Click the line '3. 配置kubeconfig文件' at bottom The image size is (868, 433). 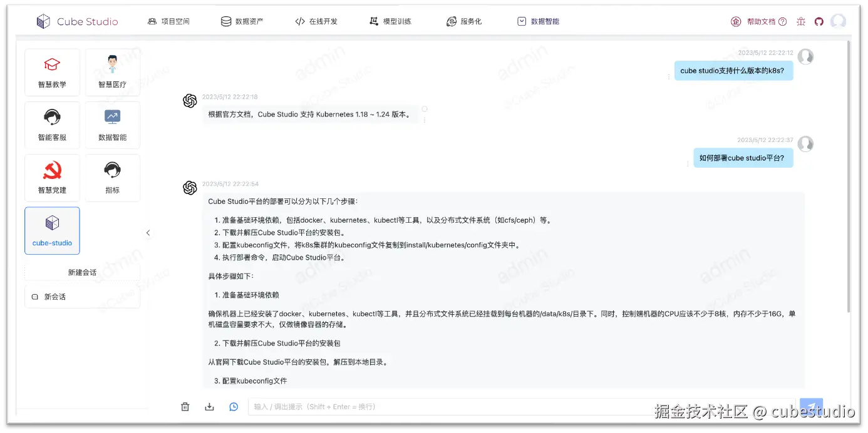tap(251, 380)
